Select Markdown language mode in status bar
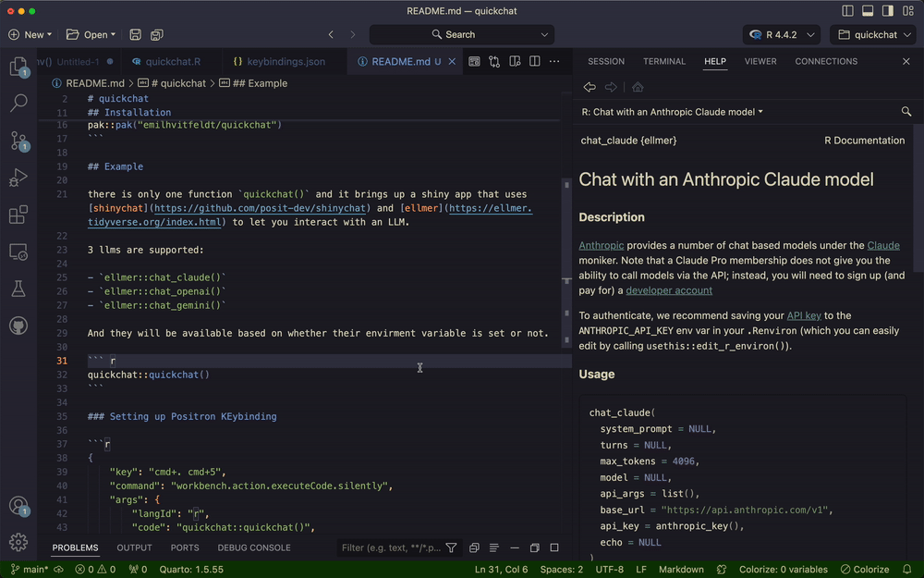 tap(681, 569)
